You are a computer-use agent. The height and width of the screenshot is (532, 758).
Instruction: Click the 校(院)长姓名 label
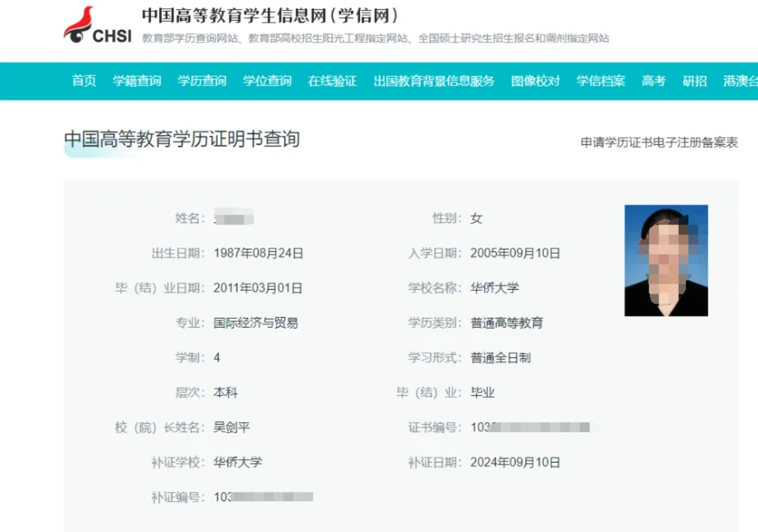tap(161, 427)
